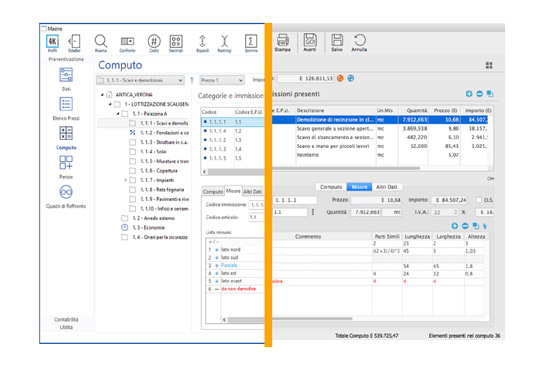Open the Ricerca magnifier tool

click(x=101, y=43)
